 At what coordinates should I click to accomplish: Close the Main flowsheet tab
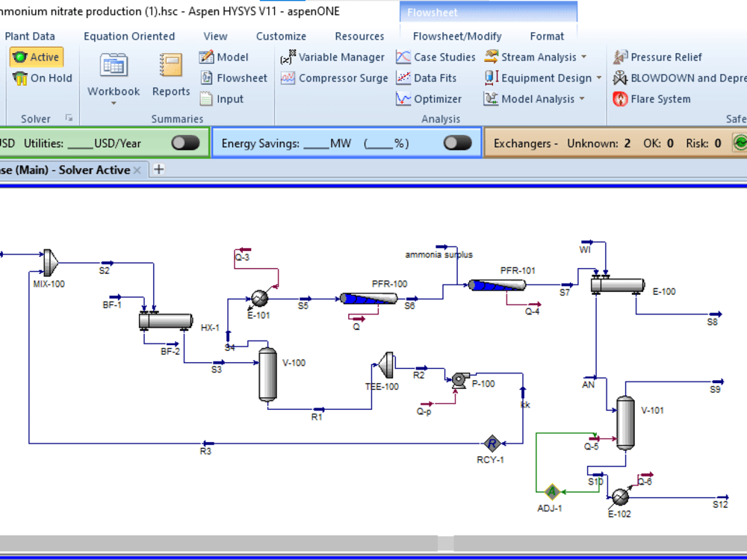[x=137, y=170]
